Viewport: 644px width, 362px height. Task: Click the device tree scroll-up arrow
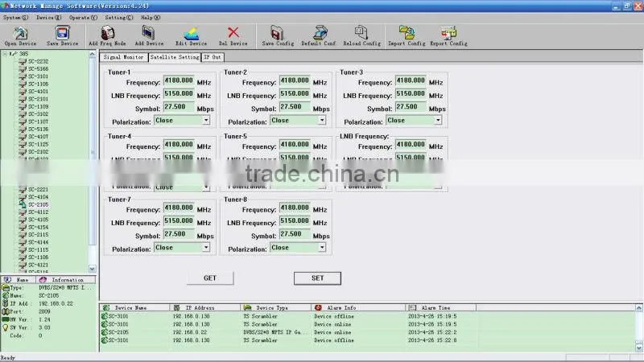(92, 54)
